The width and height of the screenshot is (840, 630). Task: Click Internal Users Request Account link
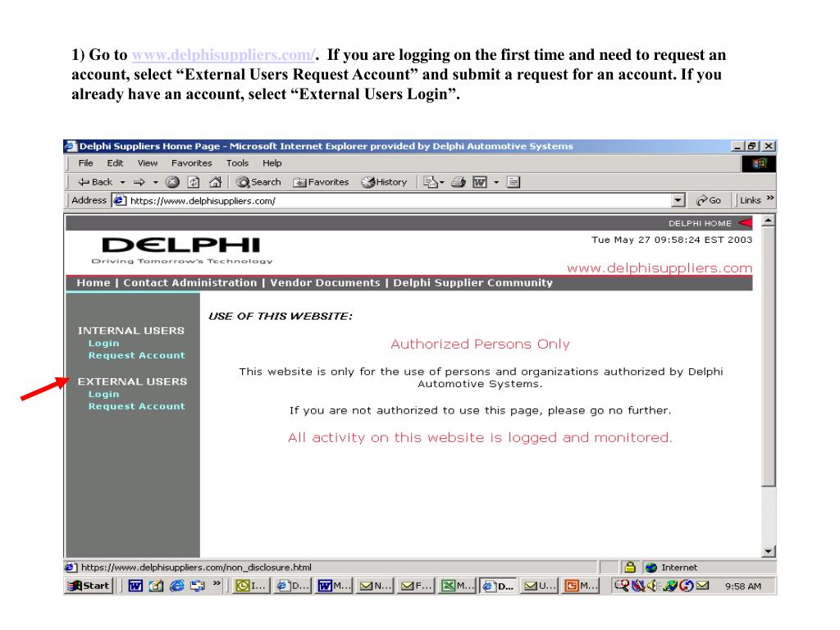(x=137, y=355)
